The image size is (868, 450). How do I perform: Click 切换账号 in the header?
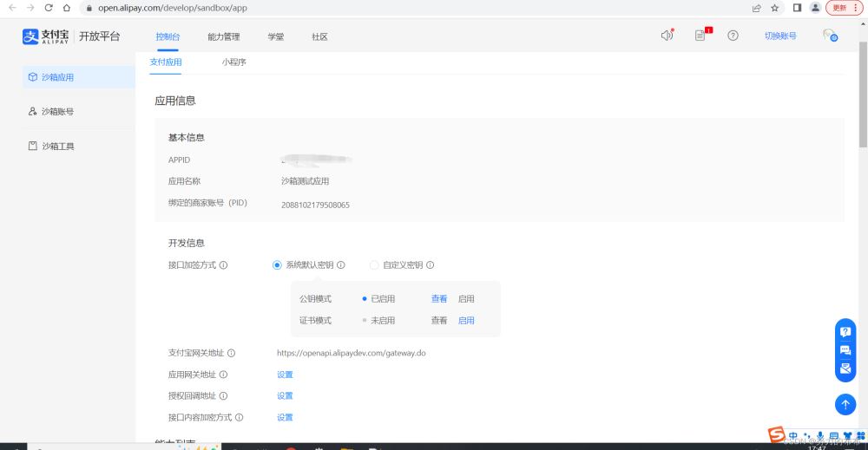[780, 36]
